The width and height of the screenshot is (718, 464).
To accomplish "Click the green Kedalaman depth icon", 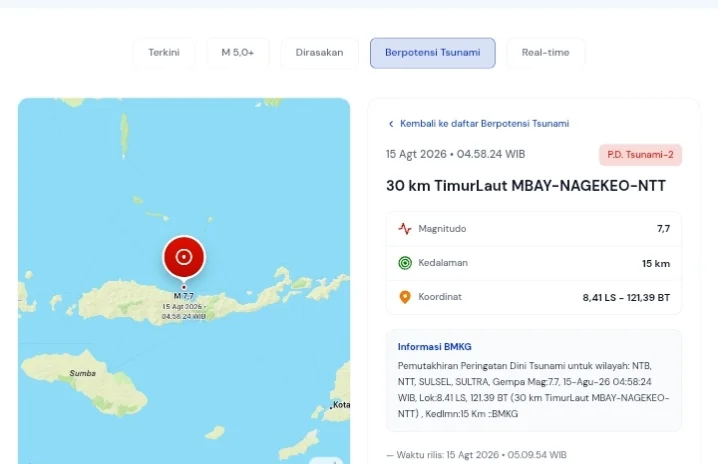I will [x=405, y=263].
